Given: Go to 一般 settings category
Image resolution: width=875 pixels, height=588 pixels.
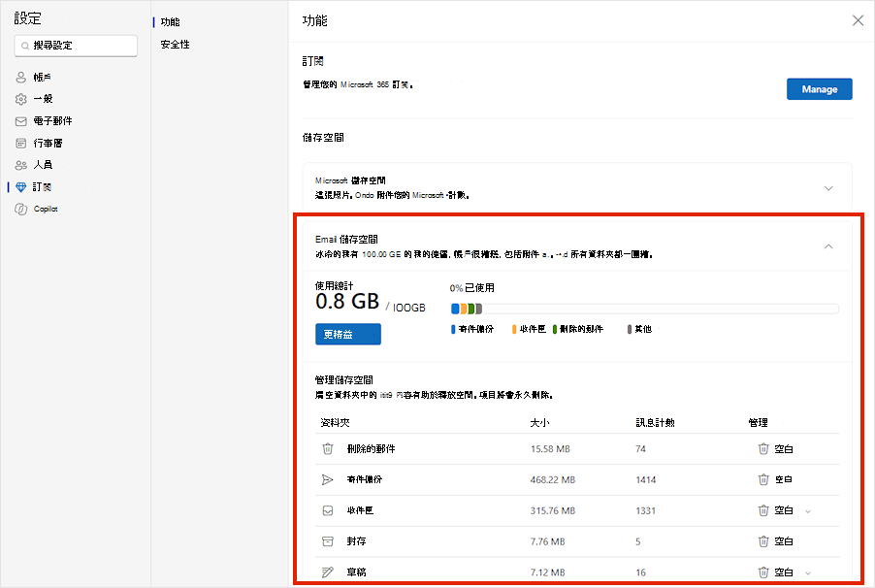Looking at the screenshot, I should point(43,99).
